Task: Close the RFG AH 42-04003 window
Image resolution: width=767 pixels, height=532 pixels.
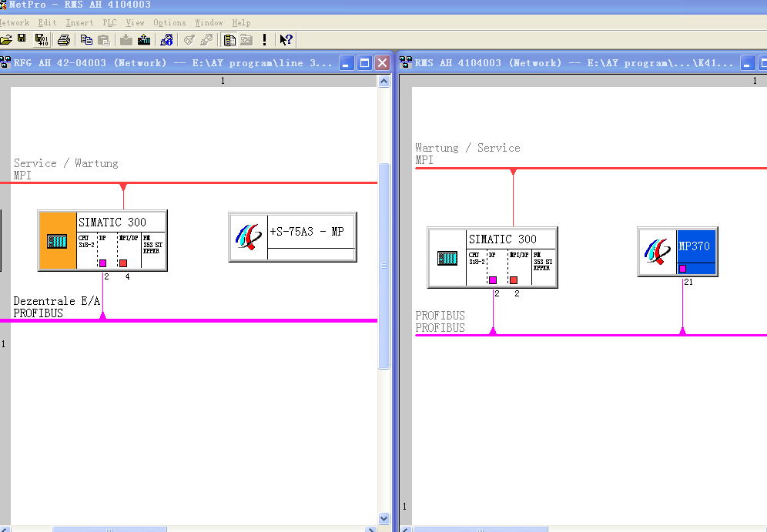Action: pyautogui.click(x=383, y=63)
